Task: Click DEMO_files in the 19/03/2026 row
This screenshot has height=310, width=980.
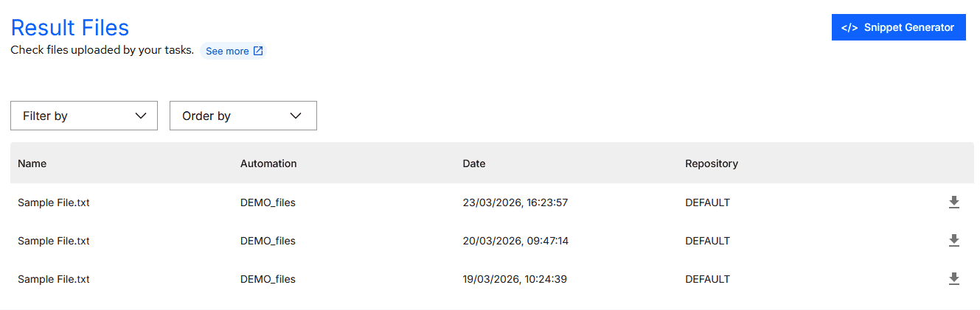Action: pyautogui.click(x=268, y=279)
